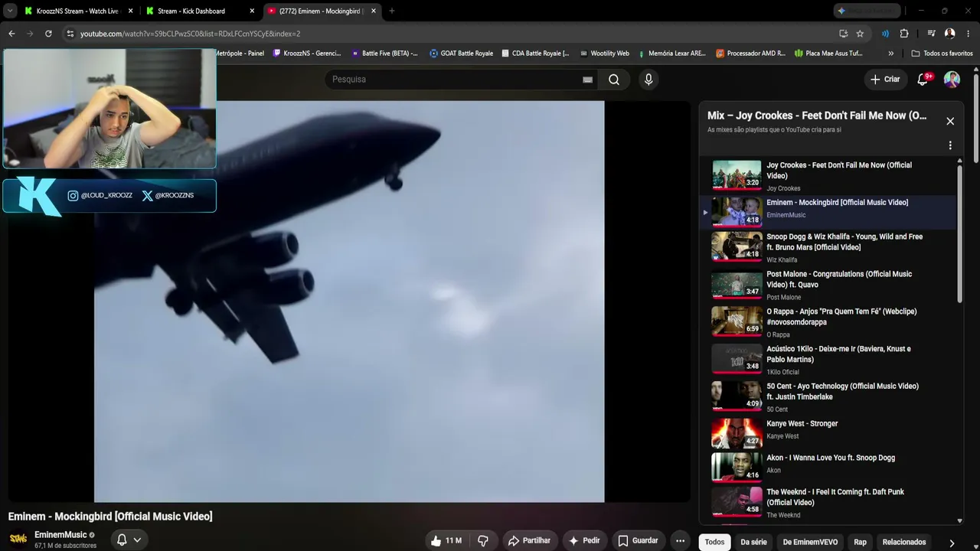Click the browser address bar URL

pyautogui.click(x=190, y=34)
